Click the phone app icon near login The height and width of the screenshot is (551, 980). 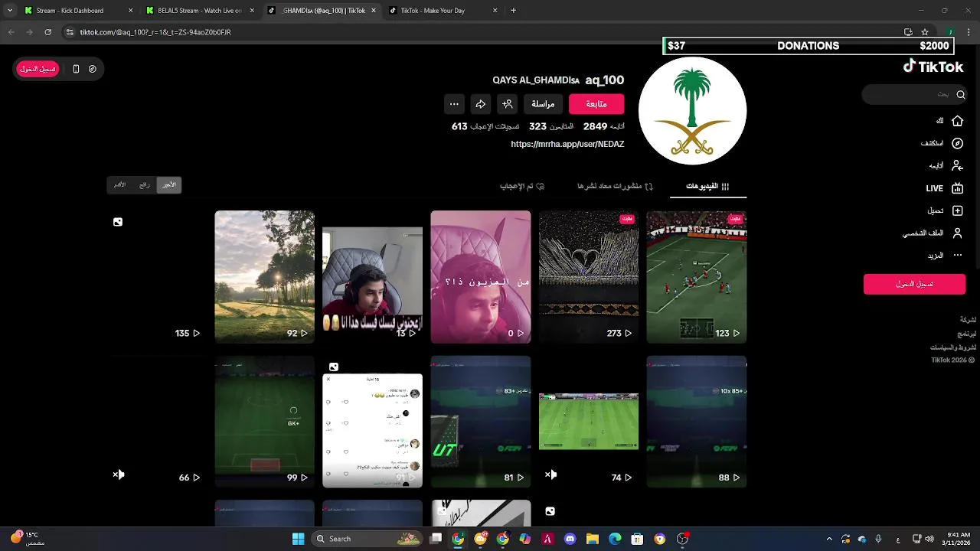coord(76,69)
